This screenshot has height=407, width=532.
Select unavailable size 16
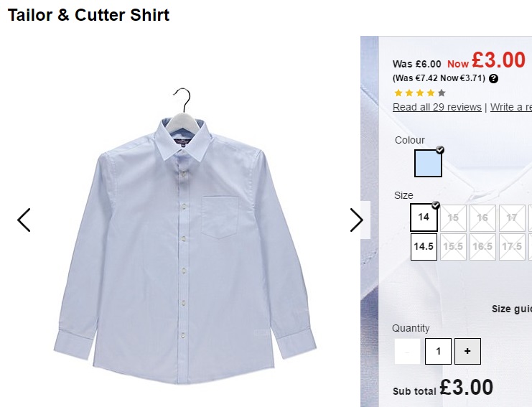click(482, 217)
